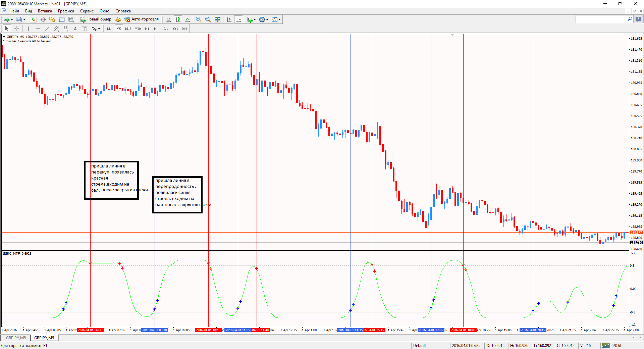This screenshot has height=349, width=644.
Task: Open the Справка menu
Action: click(123, 11)
